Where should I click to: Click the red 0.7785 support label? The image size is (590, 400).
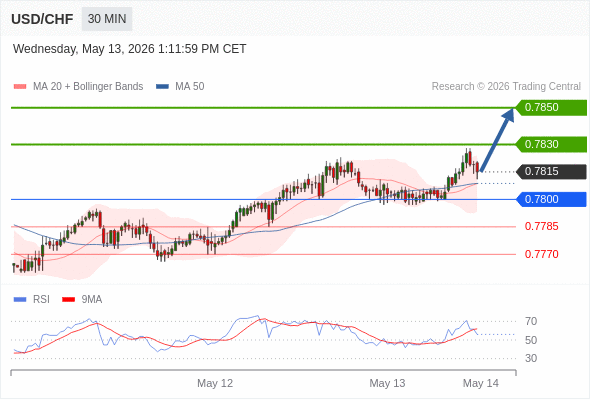click(541, 227)
